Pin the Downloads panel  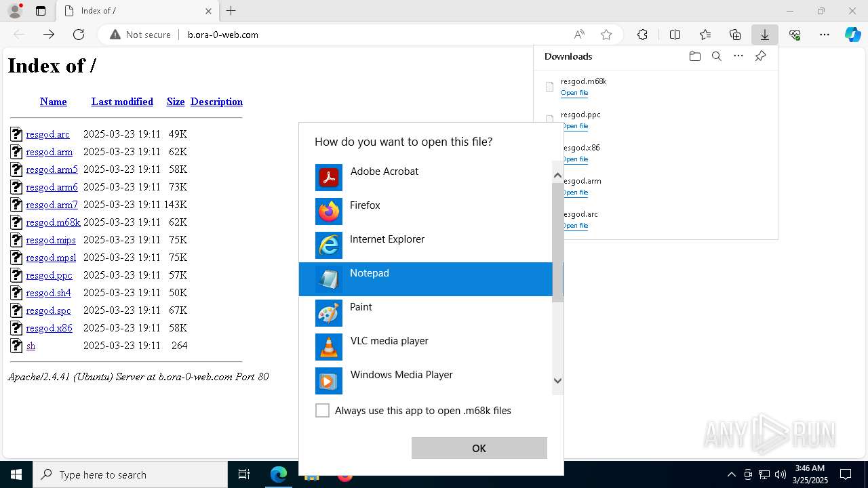click(x=760, y=56)
